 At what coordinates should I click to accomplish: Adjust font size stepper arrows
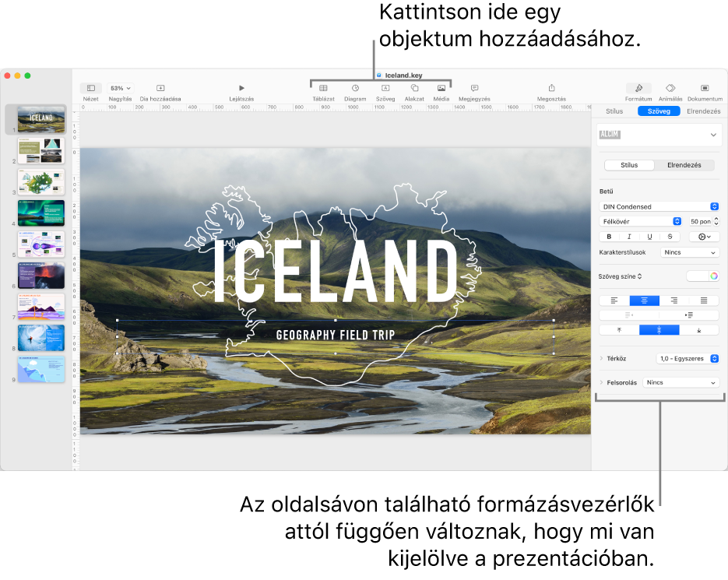[x=716, y=222]
